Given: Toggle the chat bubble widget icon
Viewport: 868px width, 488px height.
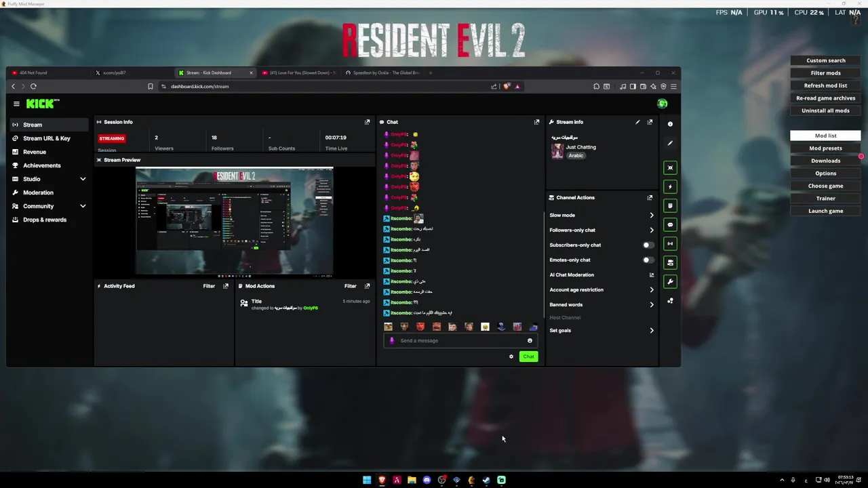Looking at the screenshot, I should [670, 224].
